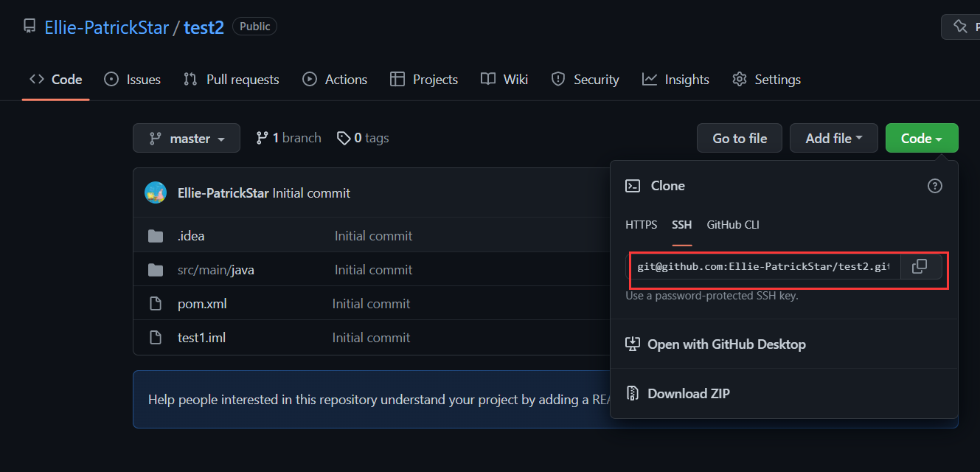Open the src/main/java folder
The height and width of the screenshot is (472, 980).
pos(216,270)
